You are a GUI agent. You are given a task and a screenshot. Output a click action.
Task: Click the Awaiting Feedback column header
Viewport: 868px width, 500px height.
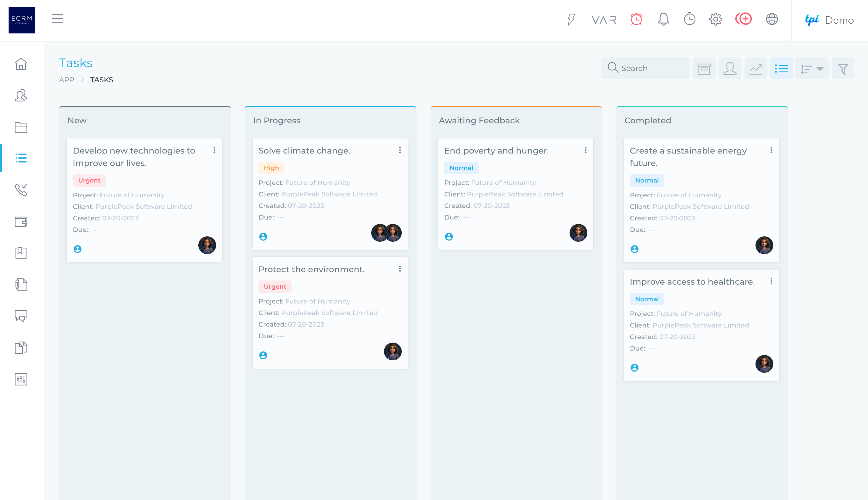479,120
